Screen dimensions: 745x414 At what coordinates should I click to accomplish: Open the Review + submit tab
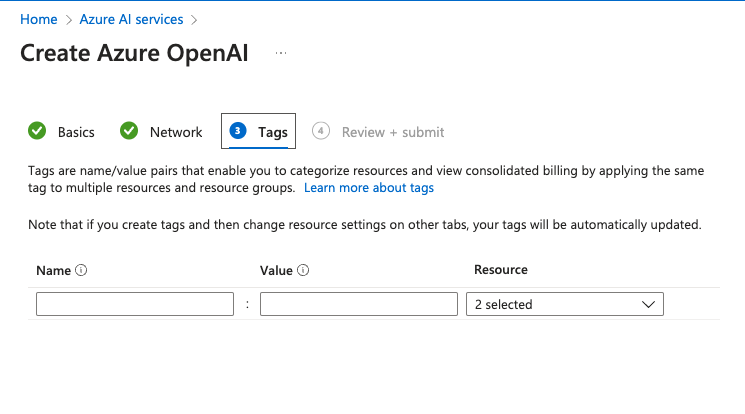tap(393, 132)
